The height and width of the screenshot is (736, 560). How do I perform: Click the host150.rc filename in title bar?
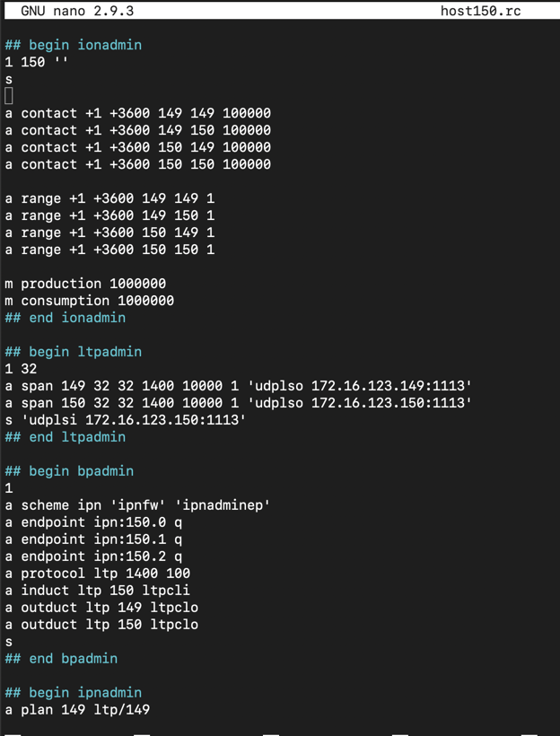point(480,11)
